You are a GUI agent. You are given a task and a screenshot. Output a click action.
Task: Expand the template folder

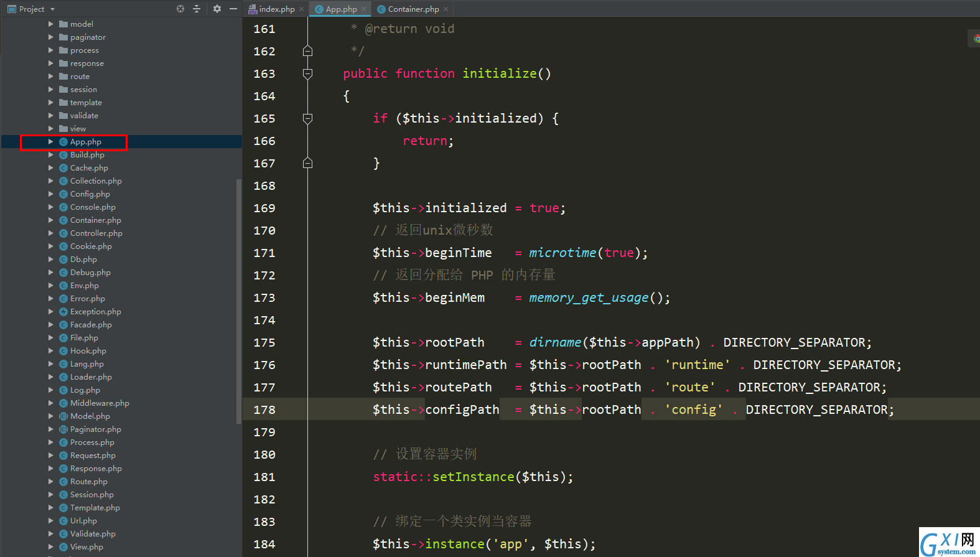pyautogui.click(x=51, y=102)
